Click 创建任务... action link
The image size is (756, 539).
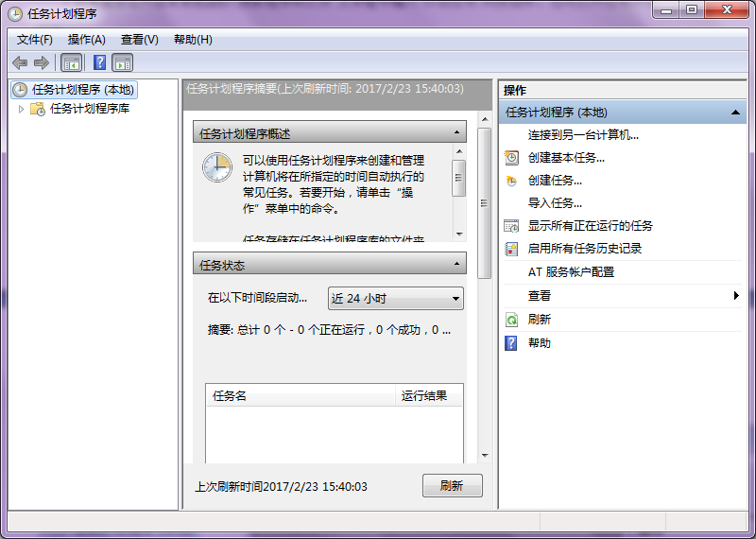[555, 181]
